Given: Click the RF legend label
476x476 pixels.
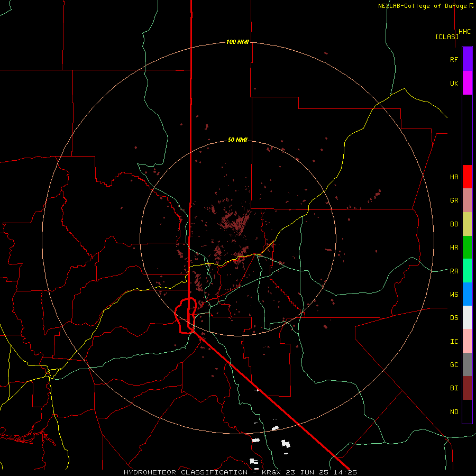Looking at the screenshot, I should click(454, 60).
